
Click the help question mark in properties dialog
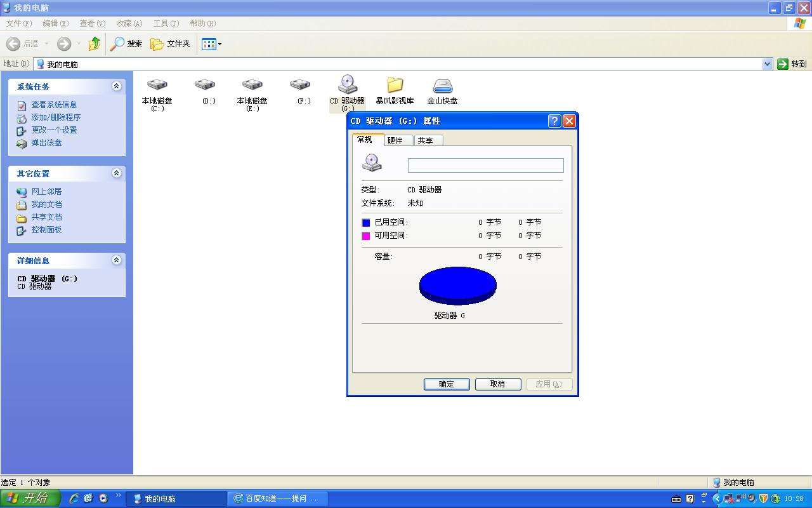click(554, 121)
